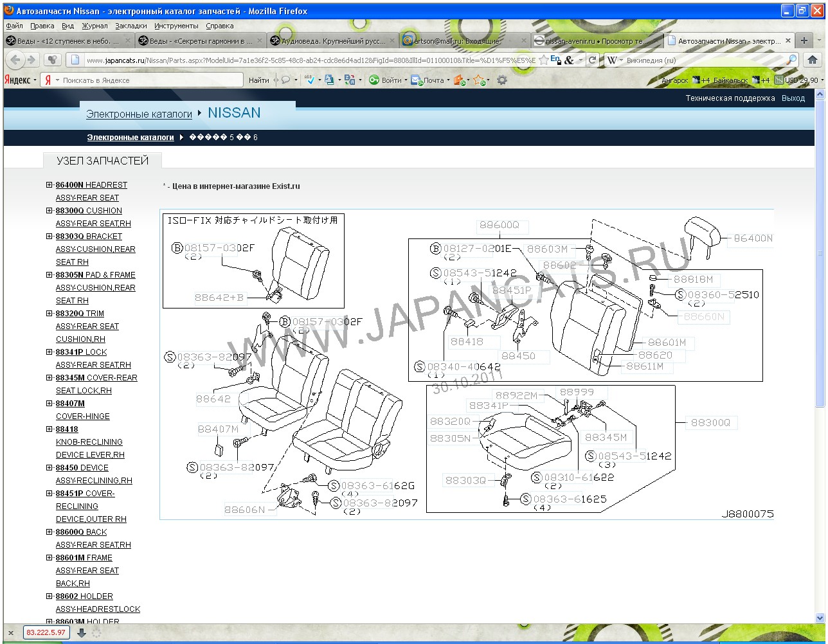Click the ampersand add-on icon in address bar
828x644 pixels.
(x=569, y=60)
